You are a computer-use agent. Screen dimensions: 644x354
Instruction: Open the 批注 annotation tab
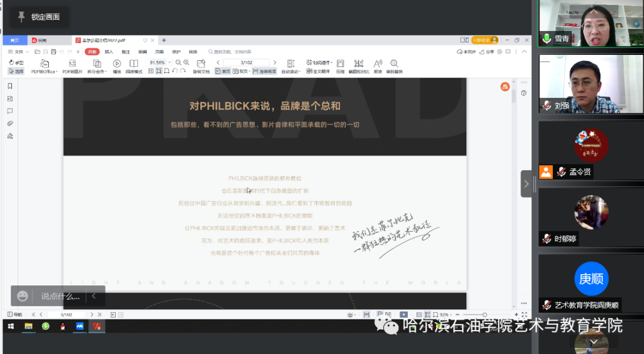click(125, 52)
